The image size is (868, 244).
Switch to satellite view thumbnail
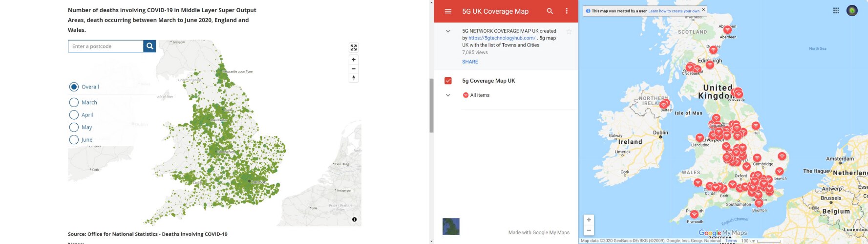[451, 227]
